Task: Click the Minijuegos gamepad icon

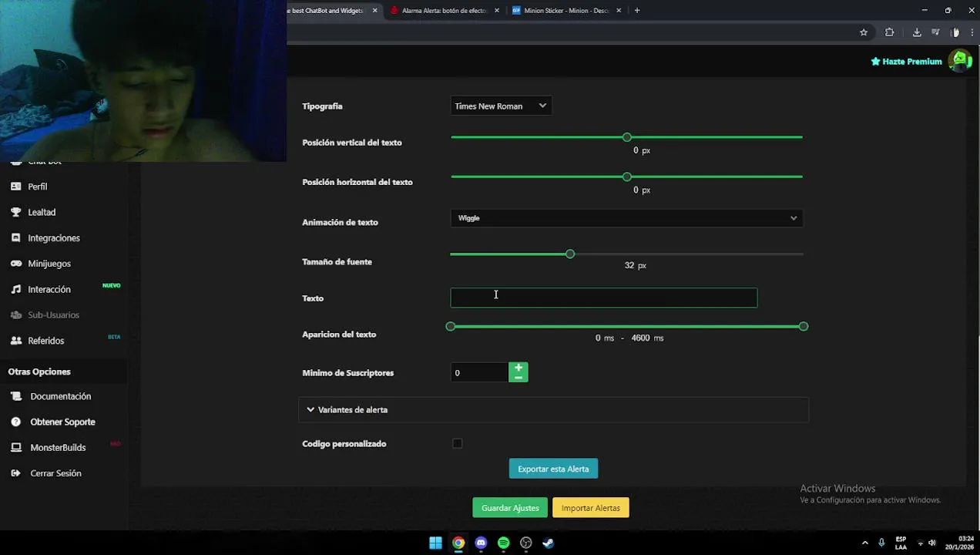Action: pyautogui.click(x=15, y=264)
